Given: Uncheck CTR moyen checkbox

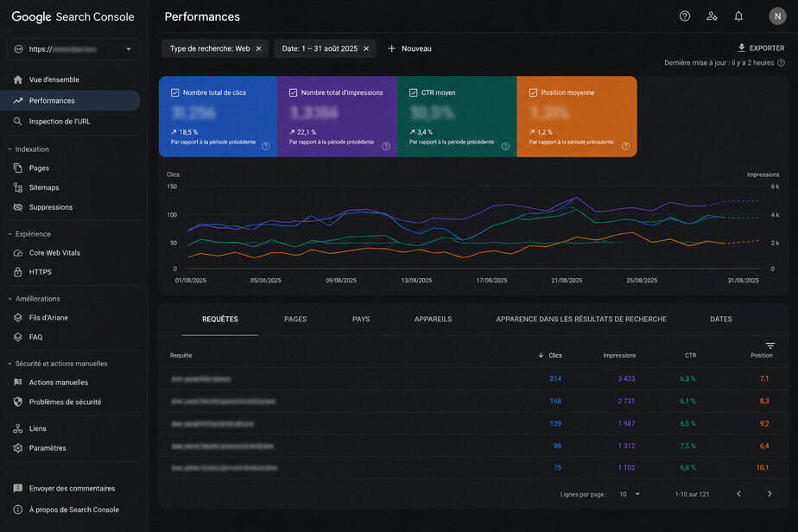Looking at the screenshot, I should click(413, 92).
